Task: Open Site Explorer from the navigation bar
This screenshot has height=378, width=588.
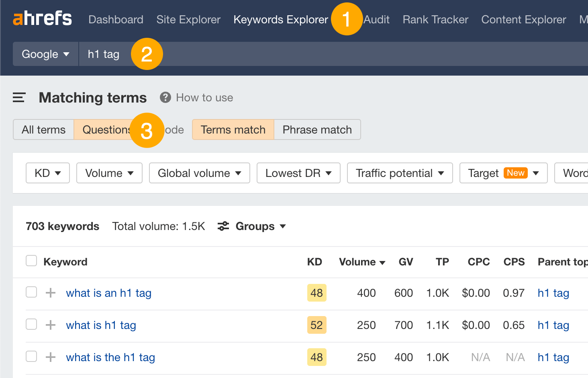Action: (188, 19)
